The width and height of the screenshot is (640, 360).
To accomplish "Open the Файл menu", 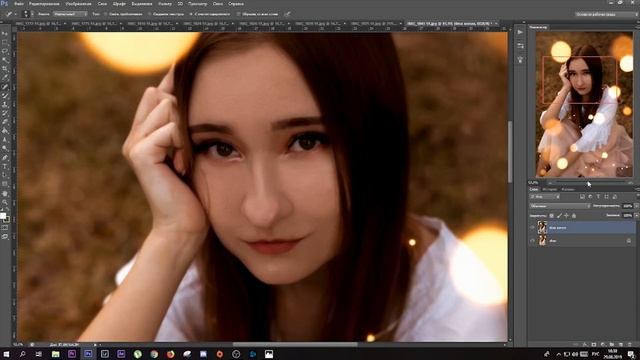I will [x=19, y=4].
